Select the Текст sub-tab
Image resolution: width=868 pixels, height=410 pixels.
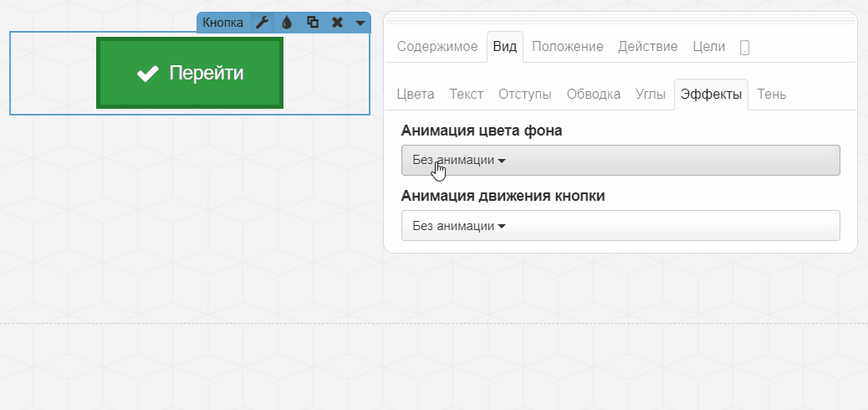pos(467,95)
